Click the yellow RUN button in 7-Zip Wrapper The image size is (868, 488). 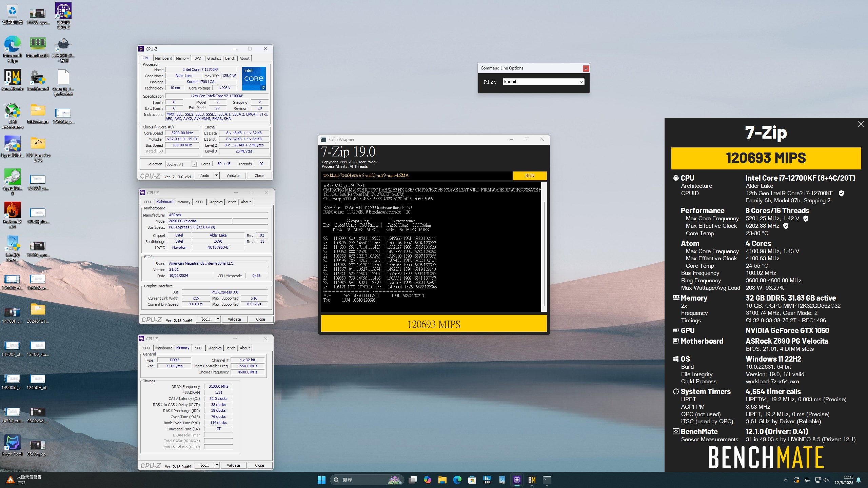(x=530, y=176)
